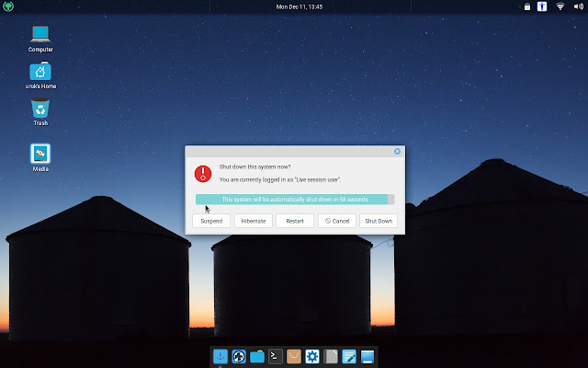This screenshot has height=368, width=588.
Task: Open the main menu logo at top-left
Action: pyautogui.click(x=8, y=6)
